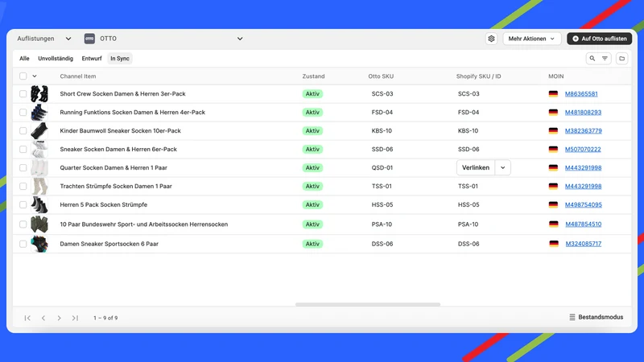
Task: Open the filter lines icon
Action: [605, 59]
